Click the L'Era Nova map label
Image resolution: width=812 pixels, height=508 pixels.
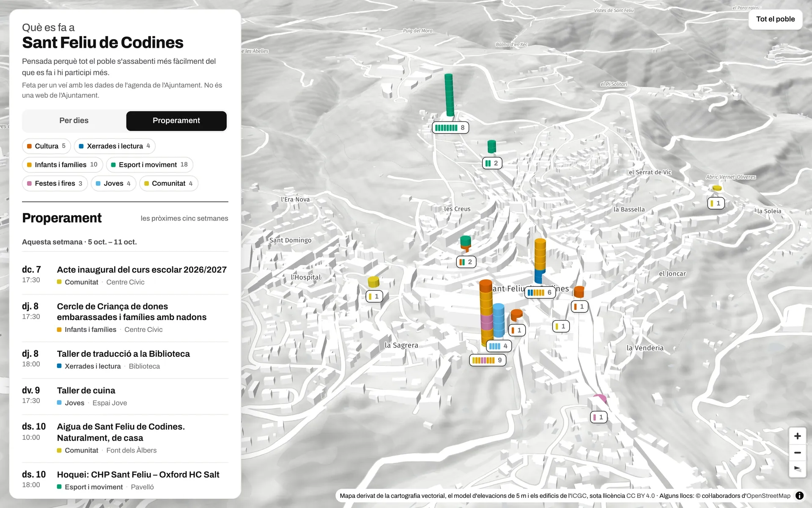[x=295, y=199]
